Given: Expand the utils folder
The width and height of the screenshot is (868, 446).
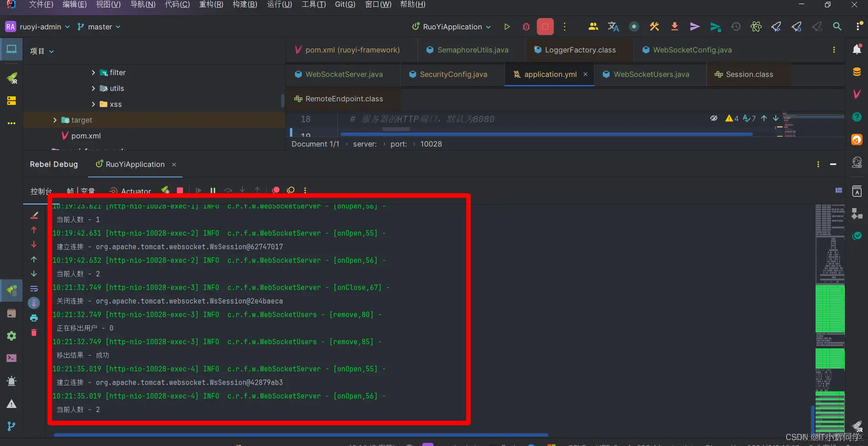Looking at the screenshot, I should (93, 88).
